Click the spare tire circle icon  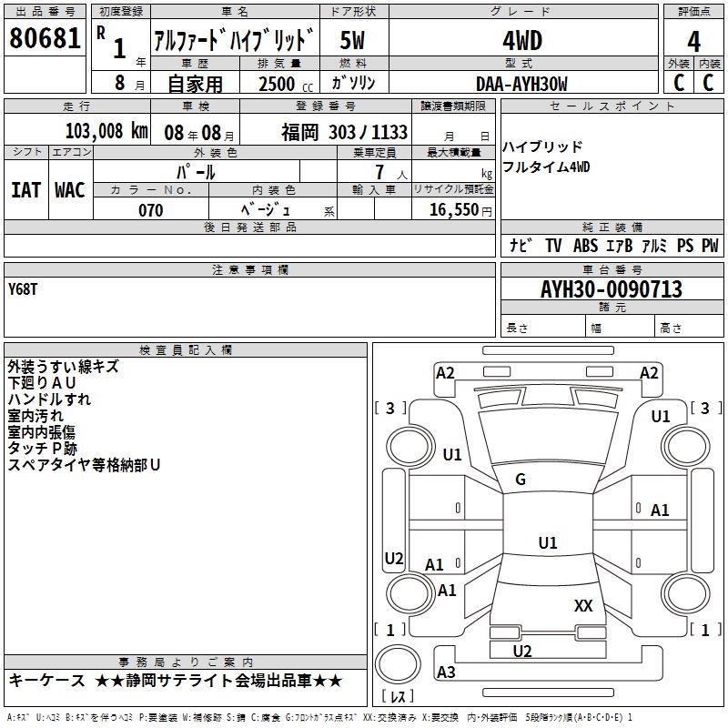pyautogui.click(x=398, y=664)
